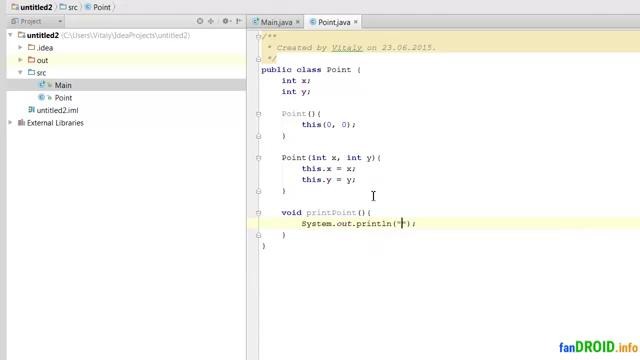The width and height of the screenshot is (640, 360).
Task: Fold the printPoint method in gutter
Action: (258, 213)
